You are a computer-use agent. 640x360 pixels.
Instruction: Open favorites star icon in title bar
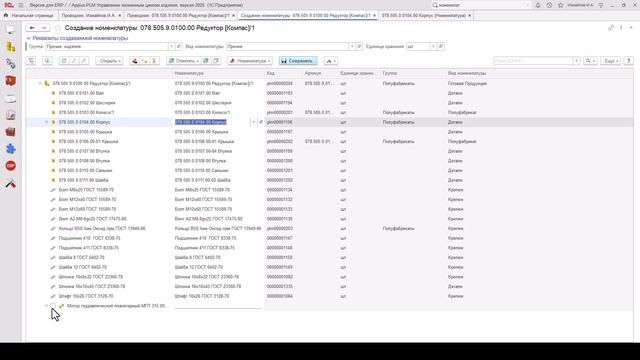[560, 5]
